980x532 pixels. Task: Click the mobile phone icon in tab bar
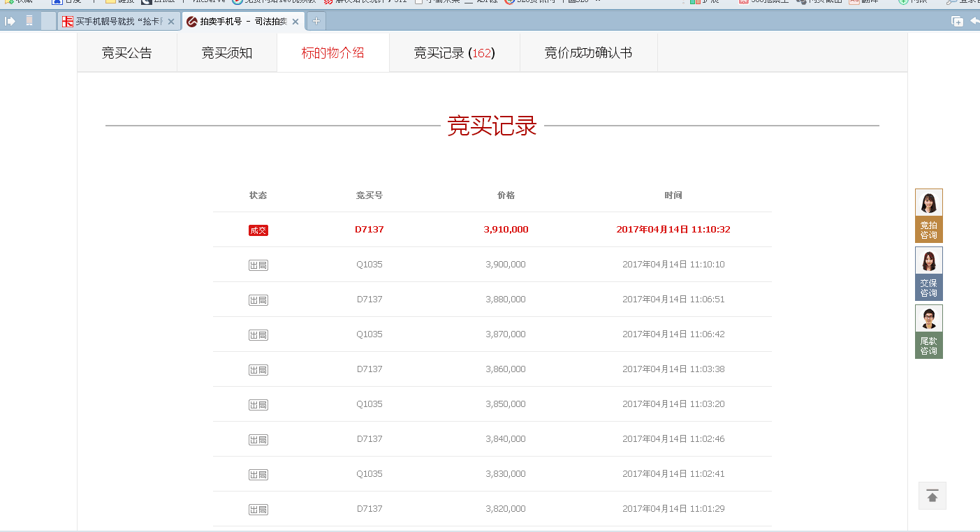(x=29, y=21)
